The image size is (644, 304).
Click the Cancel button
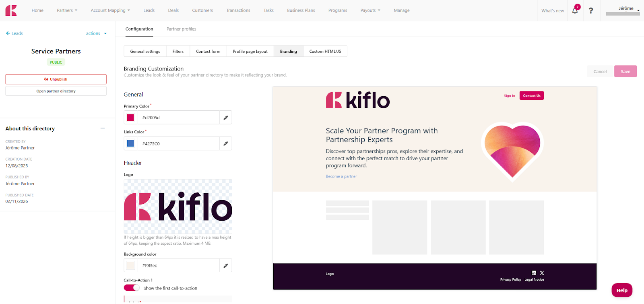(600, 71)
